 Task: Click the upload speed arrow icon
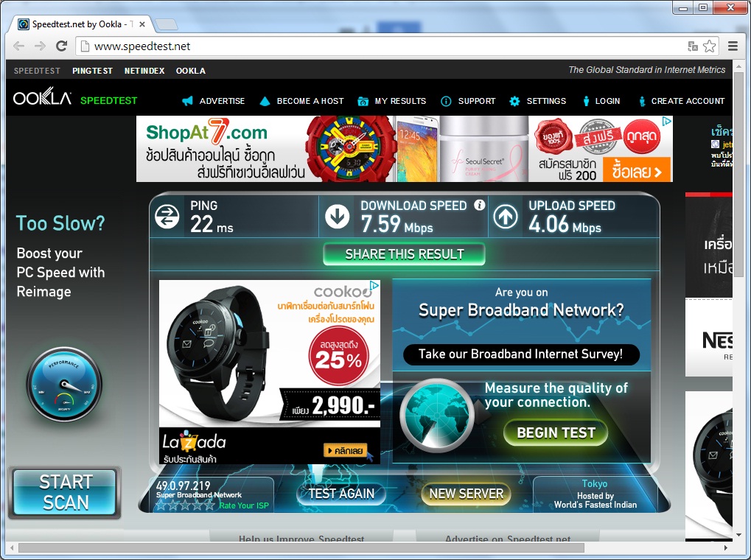point(506,216)
